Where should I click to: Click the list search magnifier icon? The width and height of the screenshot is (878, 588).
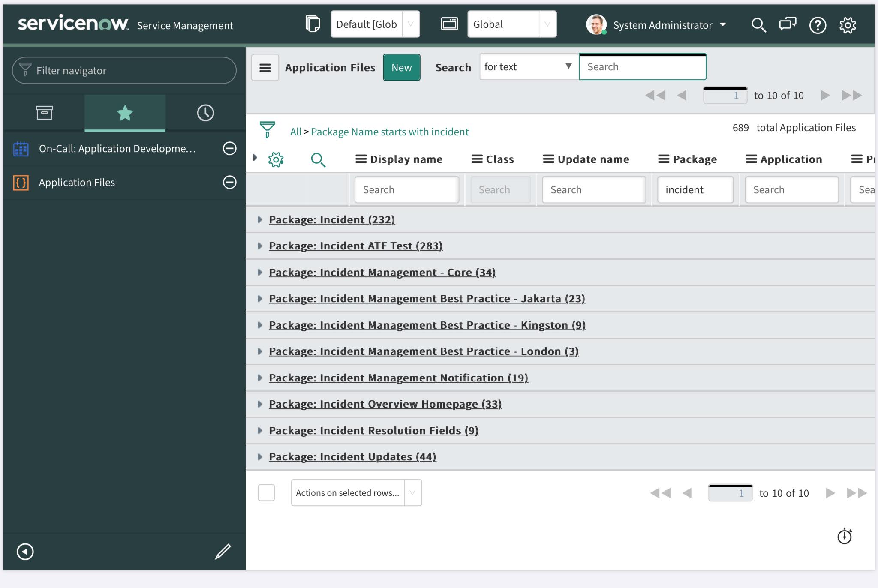tap(319, 159)
